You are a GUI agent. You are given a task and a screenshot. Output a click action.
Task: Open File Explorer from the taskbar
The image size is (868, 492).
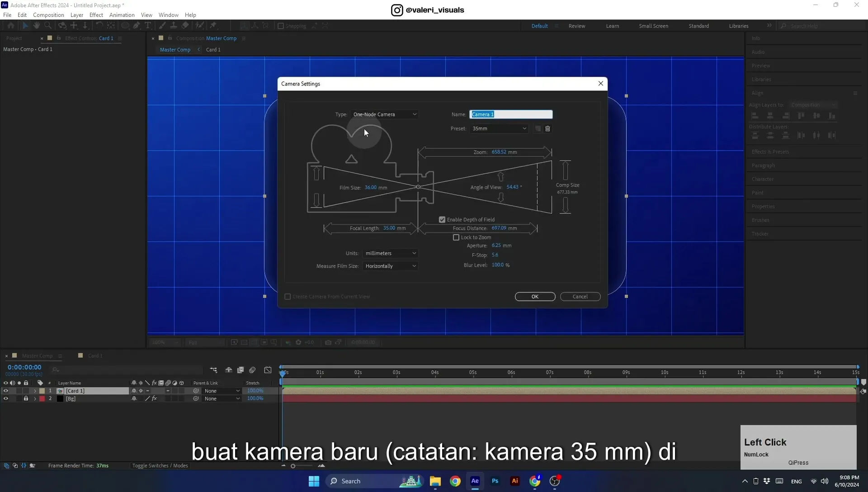435,481
